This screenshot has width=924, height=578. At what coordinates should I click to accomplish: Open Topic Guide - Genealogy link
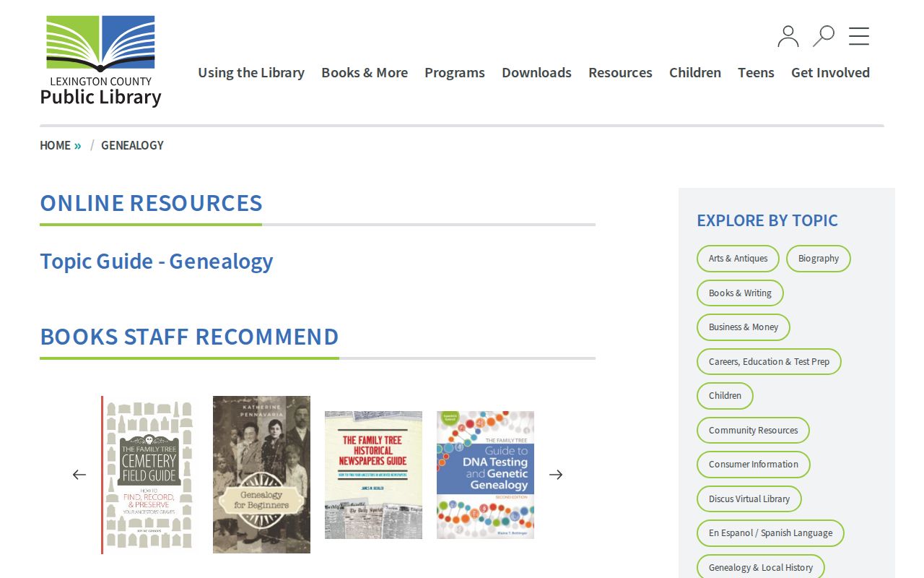click(157, 261)
